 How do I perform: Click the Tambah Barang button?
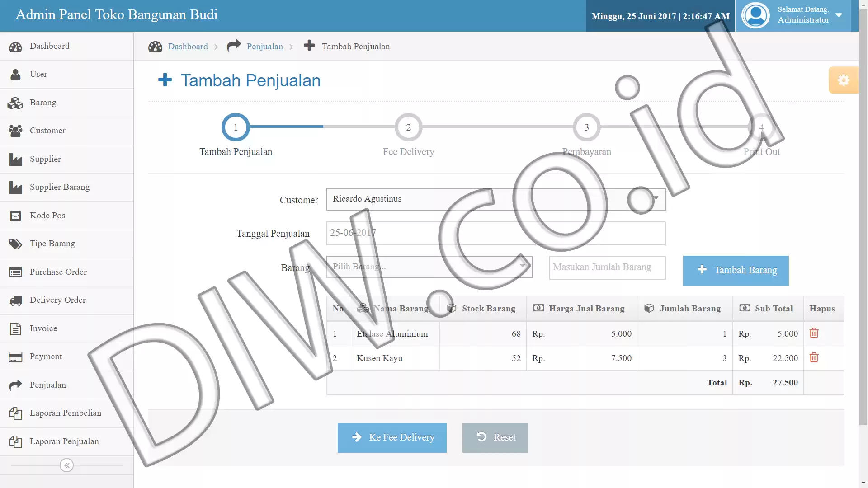pos(736,270)
